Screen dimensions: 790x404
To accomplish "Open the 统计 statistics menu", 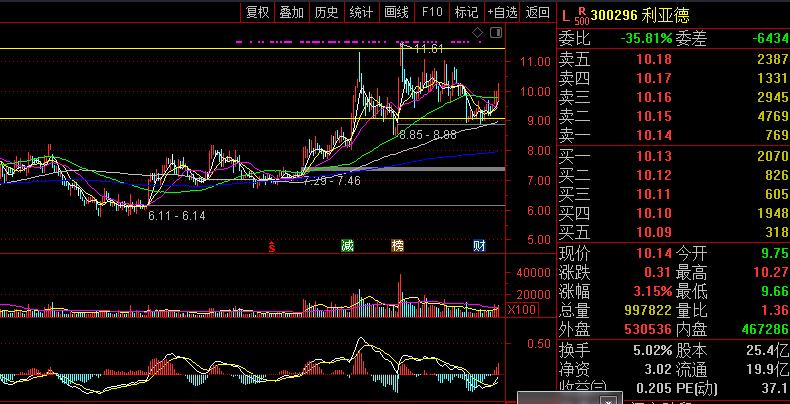I will pyautogui.click(x=361, y=12).
